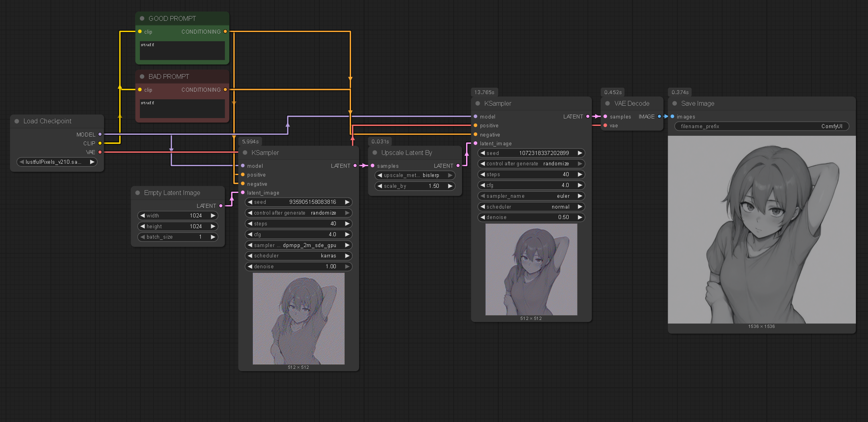Click the first KSampler preview thumbnail
This screenshot has height=422, width=868.
point(299,319)
